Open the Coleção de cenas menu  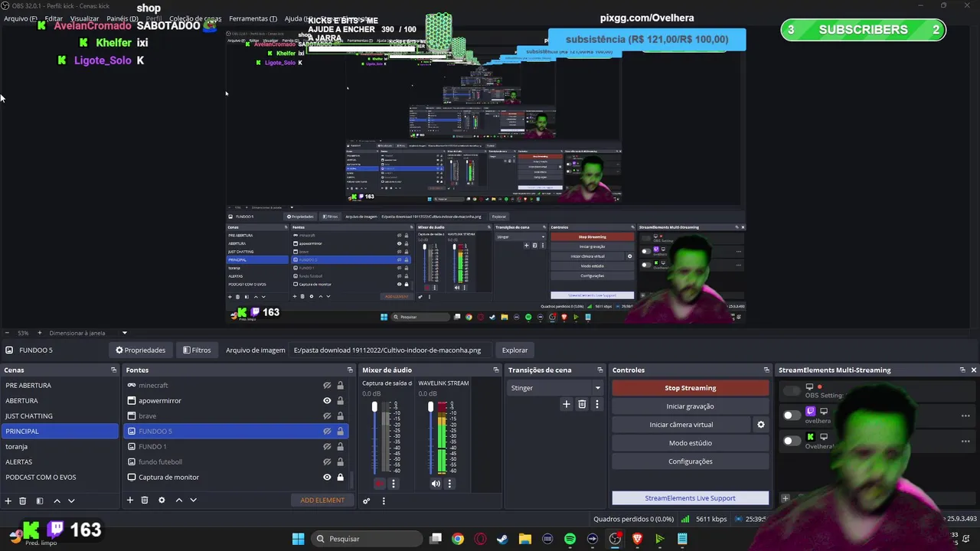coord(195,18)
